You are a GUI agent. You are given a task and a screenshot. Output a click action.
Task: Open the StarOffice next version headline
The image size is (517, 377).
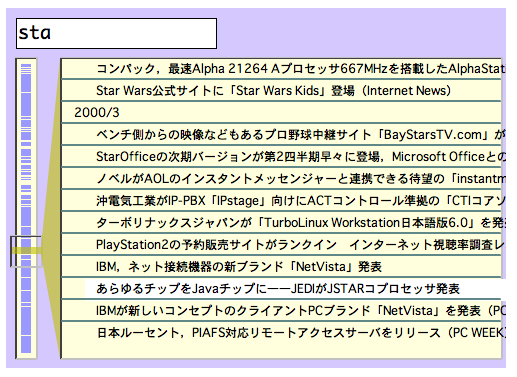[x=282, y=156]
